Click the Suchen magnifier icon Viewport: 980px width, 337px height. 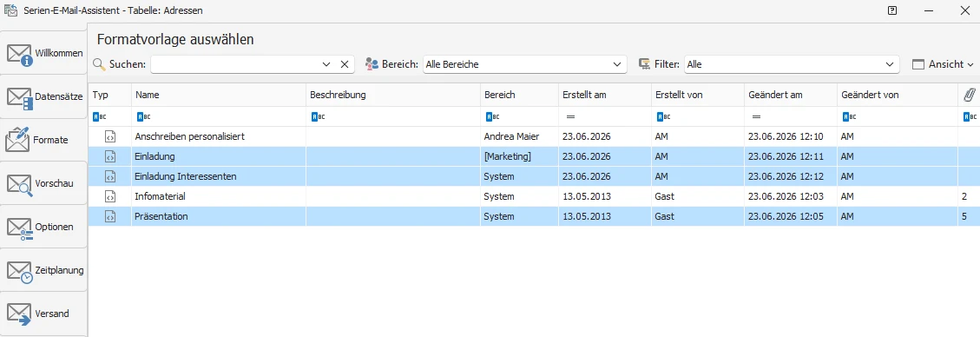(99, 63)
